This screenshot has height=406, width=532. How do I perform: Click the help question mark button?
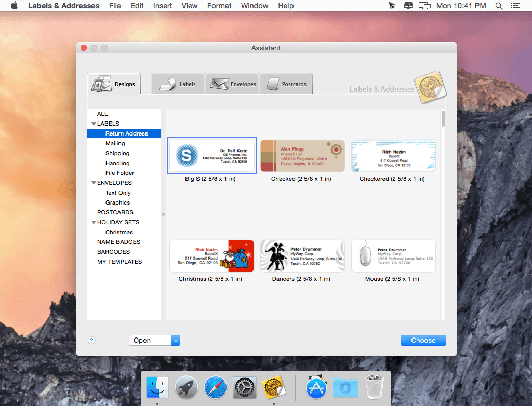pyautogui.click(x=91, y=340)
